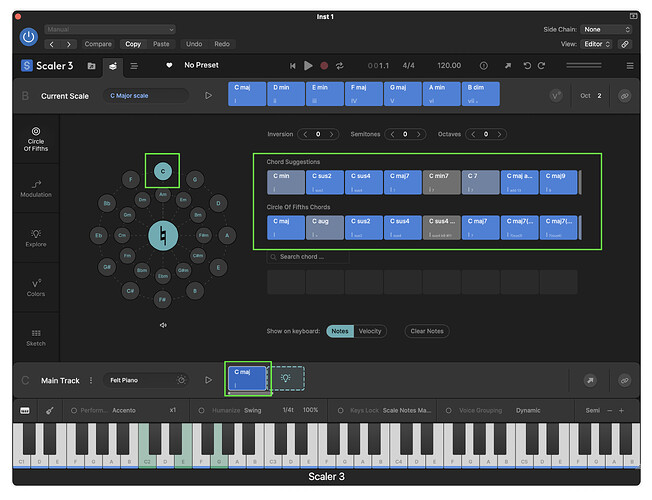
Task: Click the Redo button in header
Action: 222,44
